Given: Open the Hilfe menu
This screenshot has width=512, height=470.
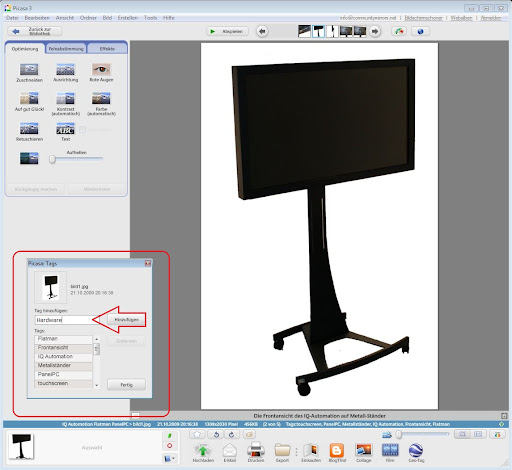Looking at the screenshot, I should pos(169,18).
